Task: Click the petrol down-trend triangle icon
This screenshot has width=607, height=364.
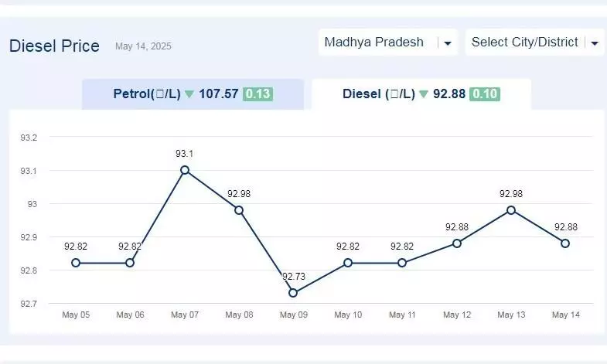Action: (189, 94)
